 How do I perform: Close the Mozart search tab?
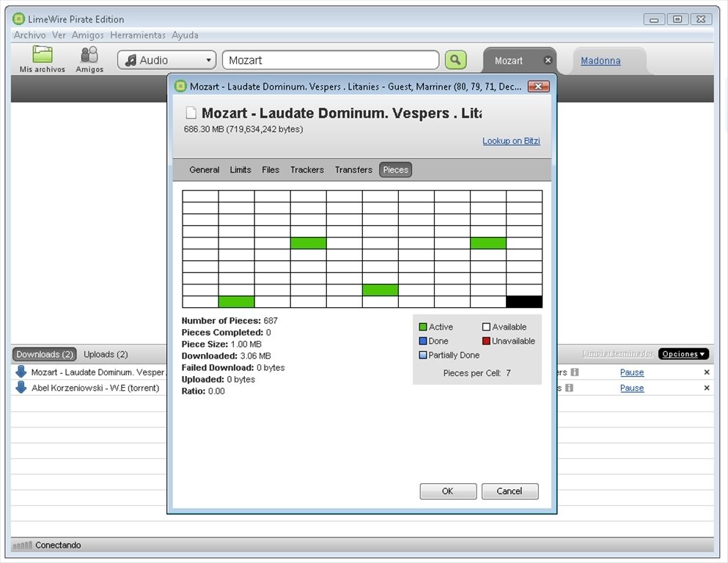[548, 60]
